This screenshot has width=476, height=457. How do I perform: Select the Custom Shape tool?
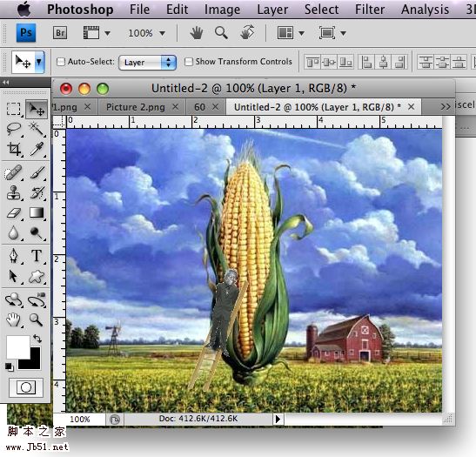pyautogui.click(x=37, y=277)
